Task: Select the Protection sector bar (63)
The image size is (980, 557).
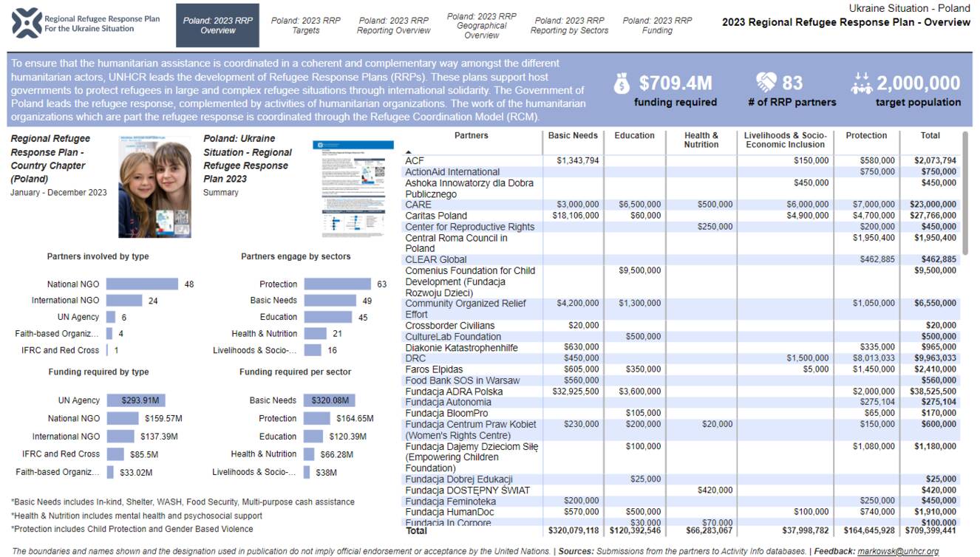Action: tap(337, 284)
